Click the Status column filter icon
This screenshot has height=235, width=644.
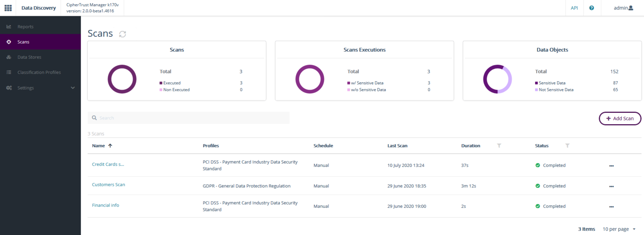[x=567, y=146]
